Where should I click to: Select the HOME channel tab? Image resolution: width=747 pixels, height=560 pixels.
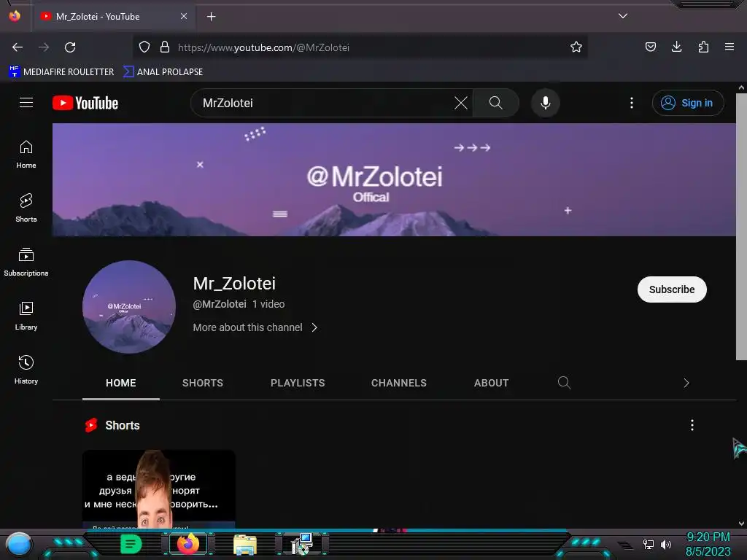point(121,383)
